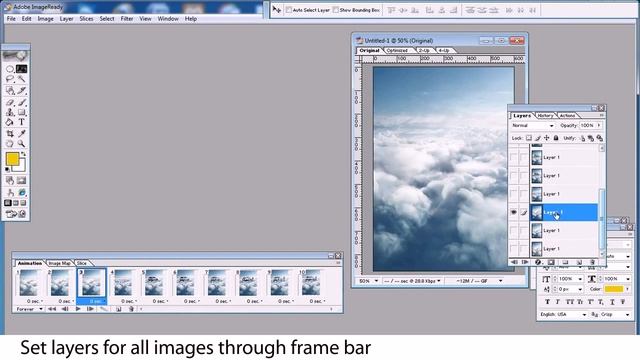Toggle lock position icon in Layers
Screen dimensions: 640x360
(x=547, y=138)
